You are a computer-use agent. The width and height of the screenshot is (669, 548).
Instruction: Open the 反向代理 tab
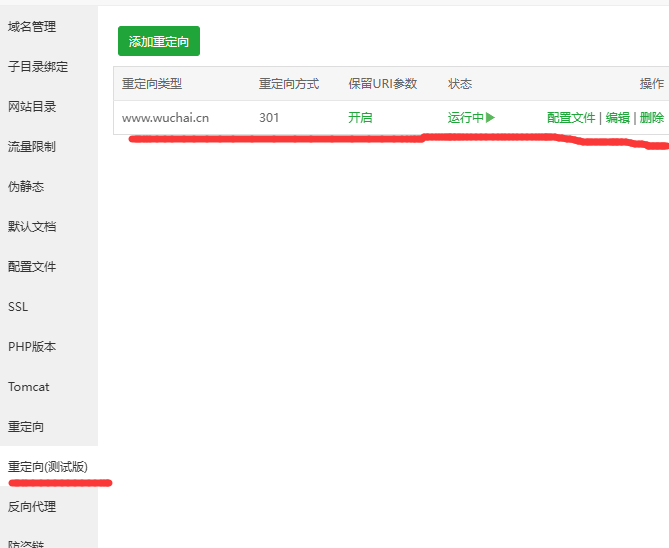[32, 507]
